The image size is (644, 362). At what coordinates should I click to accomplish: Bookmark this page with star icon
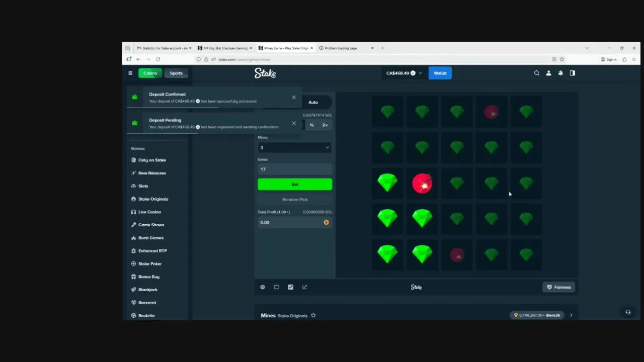point(562,59)
